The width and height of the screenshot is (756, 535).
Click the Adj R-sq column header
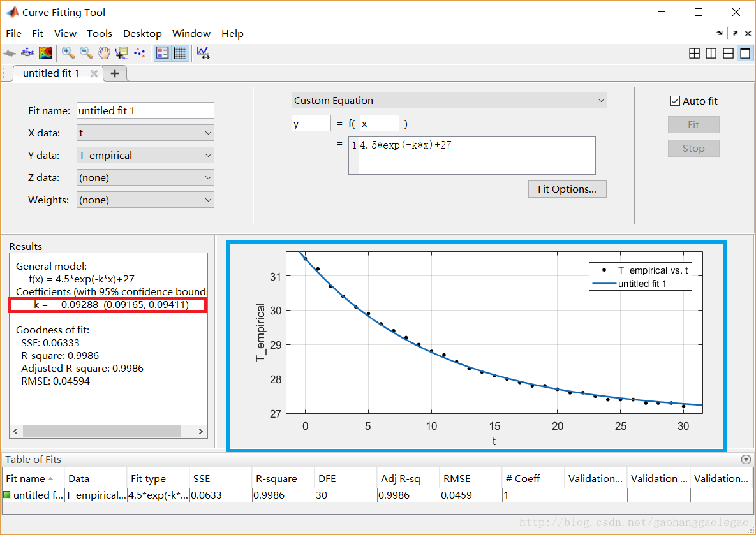408,479
